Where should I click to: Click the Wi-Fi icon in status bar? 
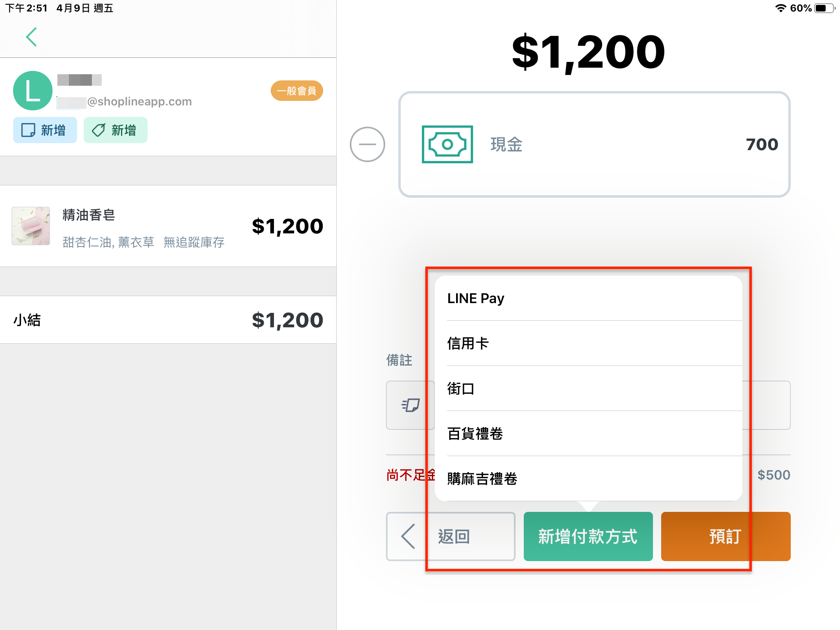click(x=781, y=8)
